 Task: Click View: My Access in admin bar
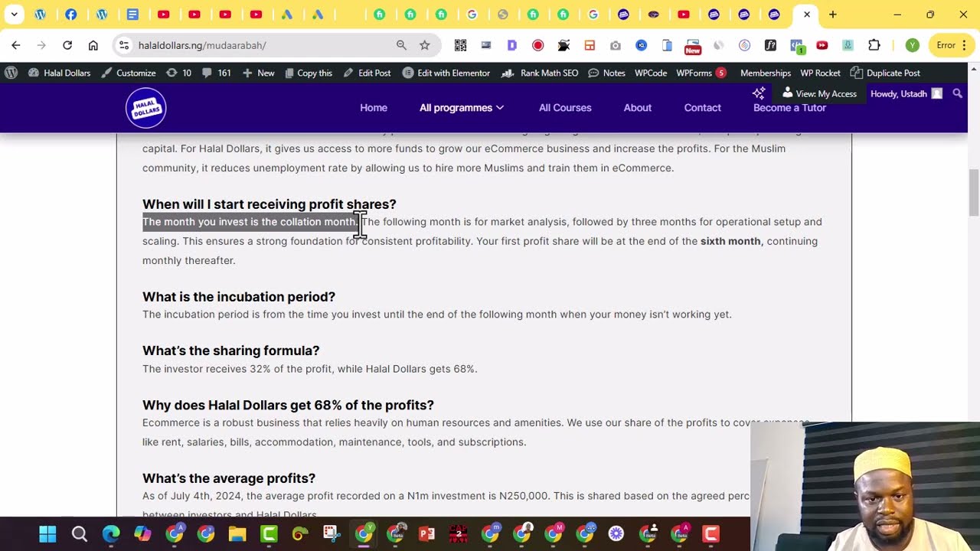819,93
